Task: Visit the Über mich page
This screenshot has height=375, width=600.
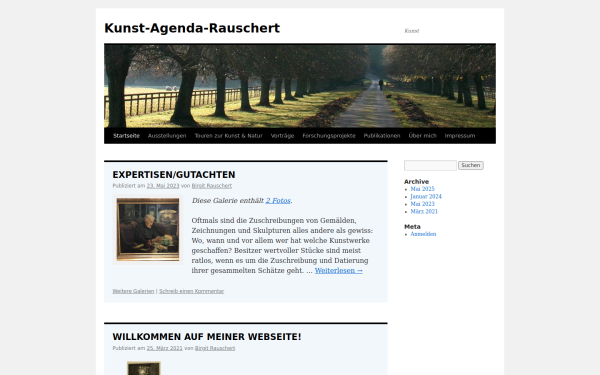Action: tap(422, 136)
